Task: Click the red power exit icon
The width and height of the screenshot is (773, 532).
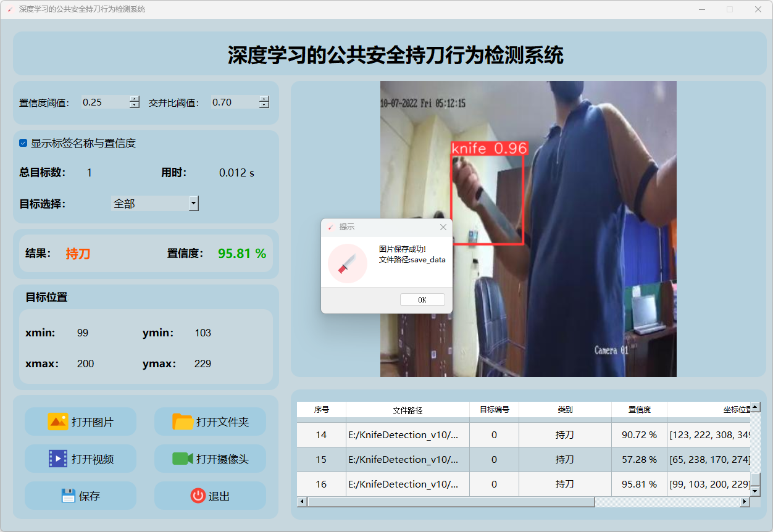Action: pyautogui.click(x=198, y=496)
